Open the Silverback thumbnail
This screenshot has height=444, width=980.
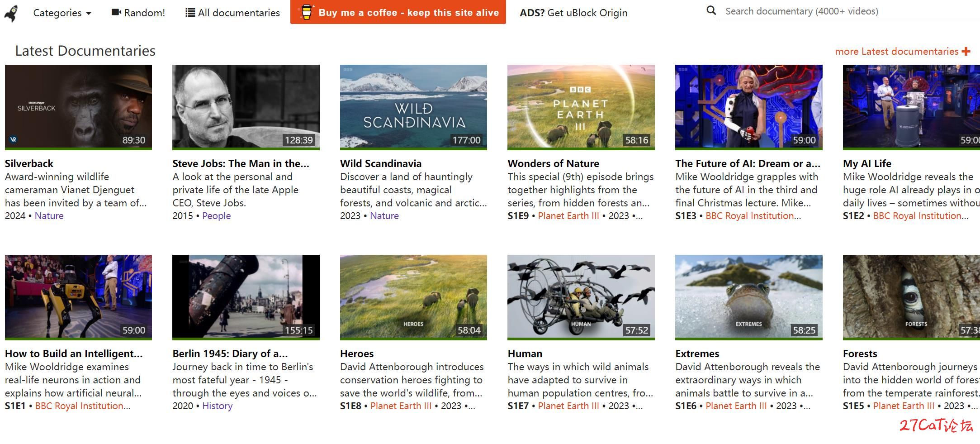tap(78, 107)
